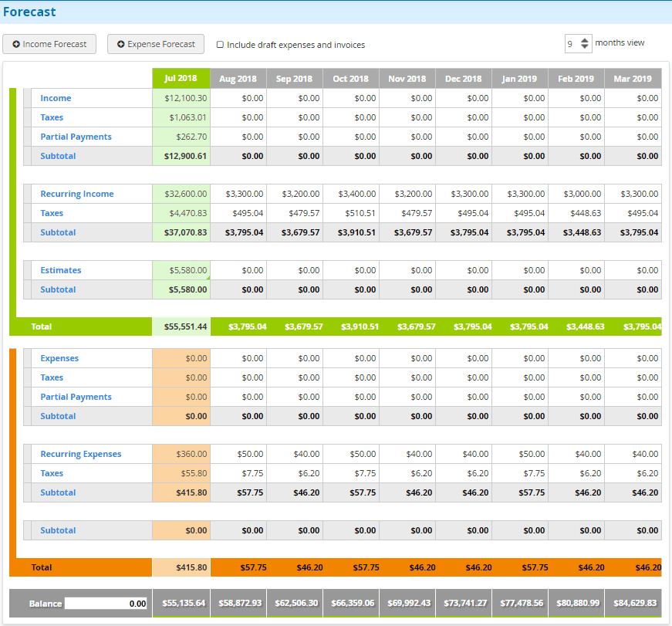672x626 pixels.
Task: Click the $37,070.83 subtotal cell
Action: [181, 232]
